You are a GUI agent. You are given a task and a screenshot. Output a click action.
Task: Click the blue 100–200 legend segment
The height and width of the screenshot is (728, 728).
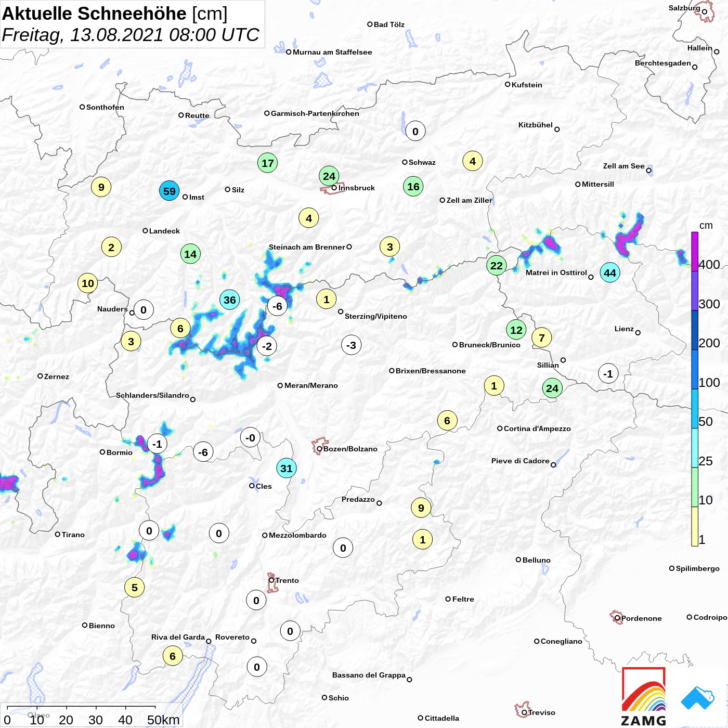[x=695, y=369]
